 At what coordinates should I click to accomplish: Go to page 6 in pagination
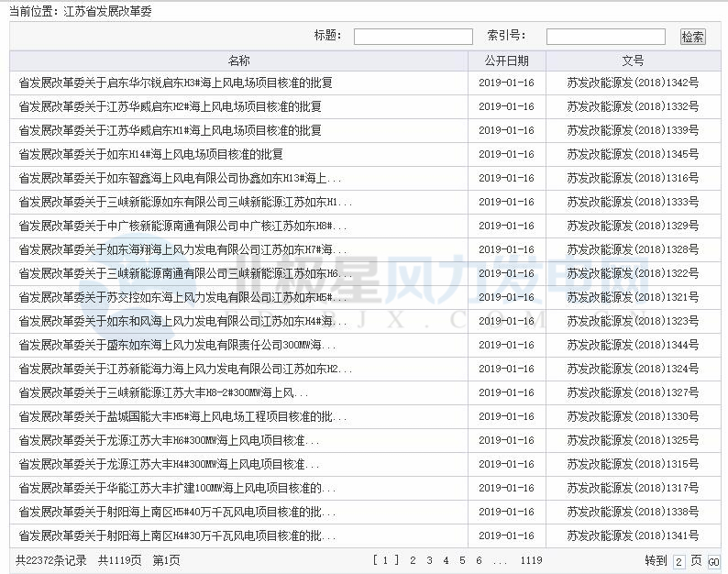(479, 560)
